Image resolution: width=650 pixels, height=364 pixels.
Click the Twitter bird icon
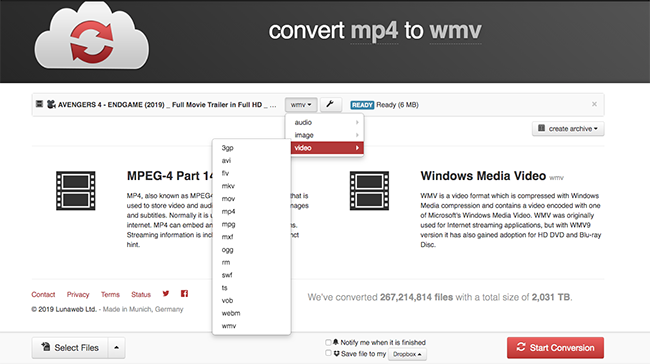[166, 294]
